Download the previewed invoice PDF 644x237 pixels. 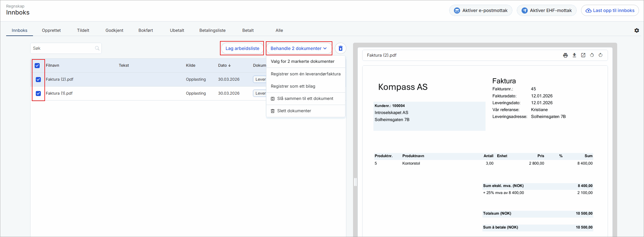[x=574, y=55]
